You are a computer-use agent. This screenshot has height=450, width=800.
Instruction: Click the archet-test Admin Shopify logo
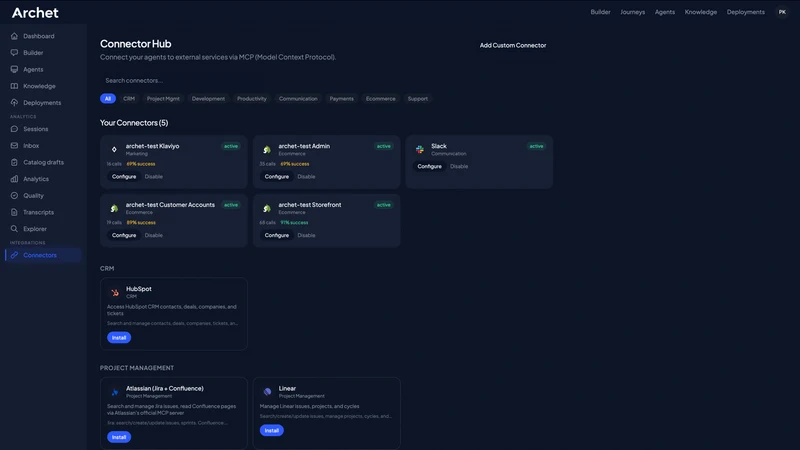pyautogui.click(x=267, y=149)
